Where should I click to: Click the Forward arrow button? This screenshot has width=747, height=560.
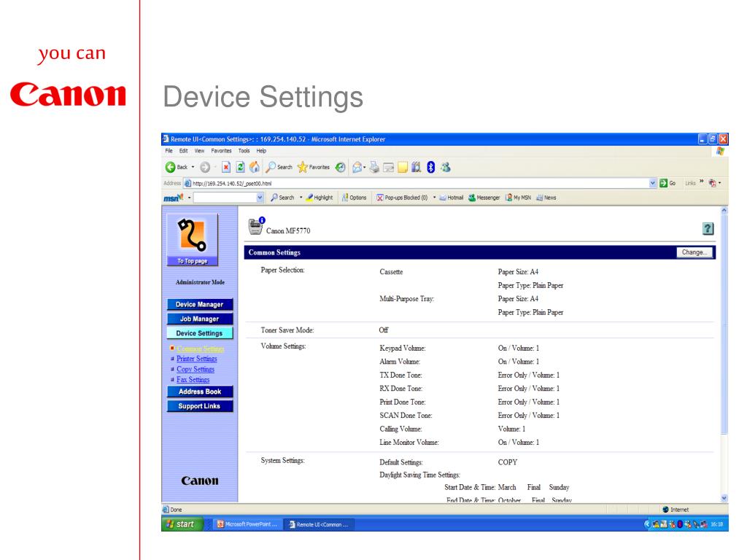pos(205,167)
